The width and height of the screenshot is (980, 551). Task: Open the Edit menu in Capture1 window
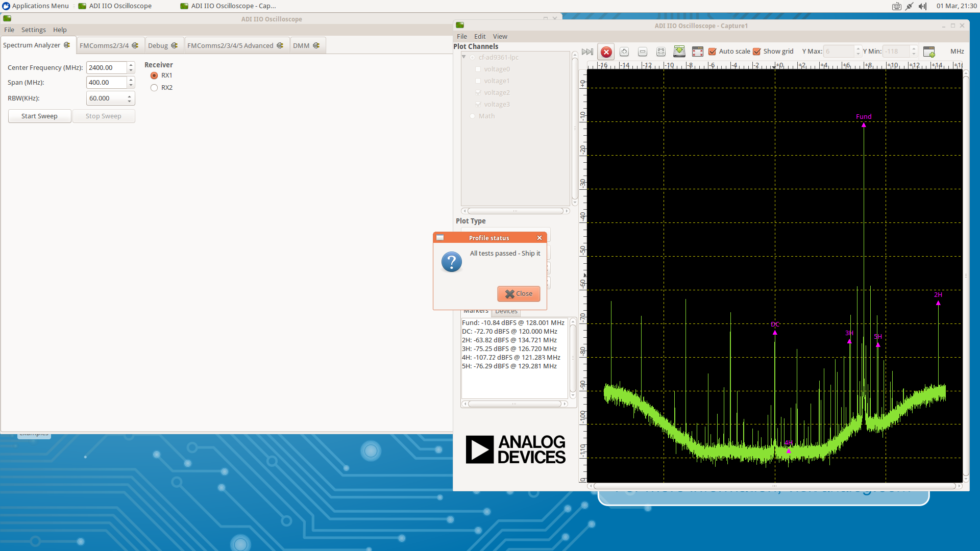tap(480, 37)
